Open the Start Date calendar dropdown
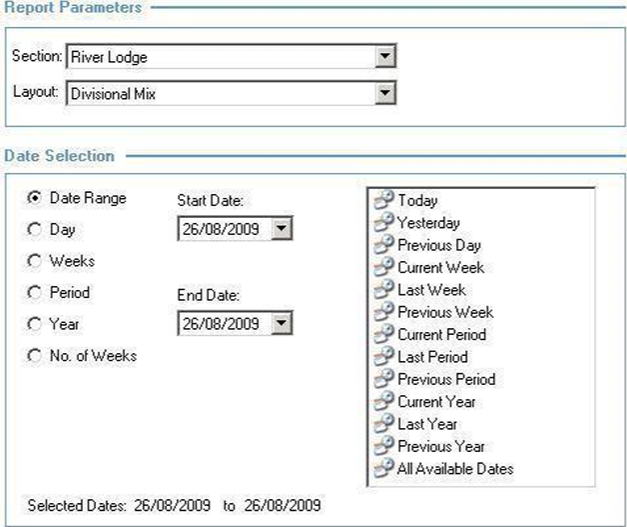627x527 pixels. pyautogui.click(x=282, y=230)
